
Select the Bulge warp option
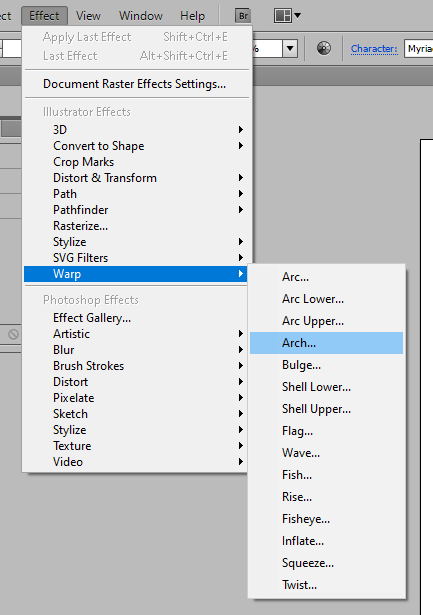[x=326, y=365]
